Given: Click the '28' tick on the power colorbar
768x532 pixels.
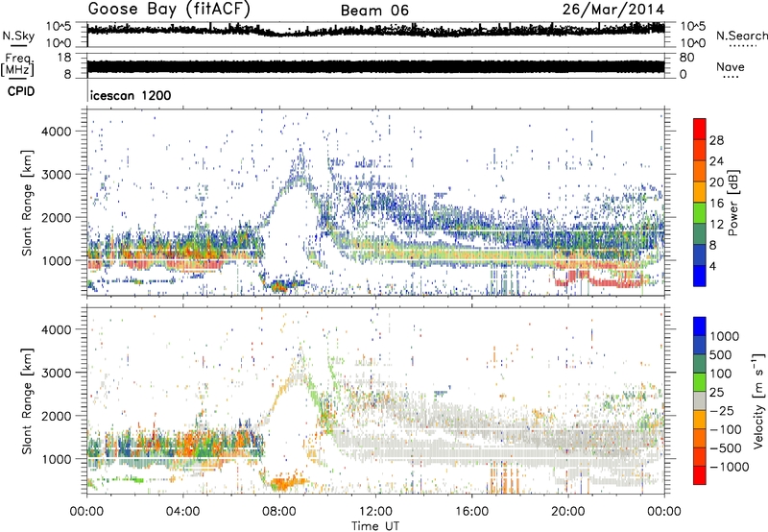Looking at the screenshot, I should coord(716,140).
